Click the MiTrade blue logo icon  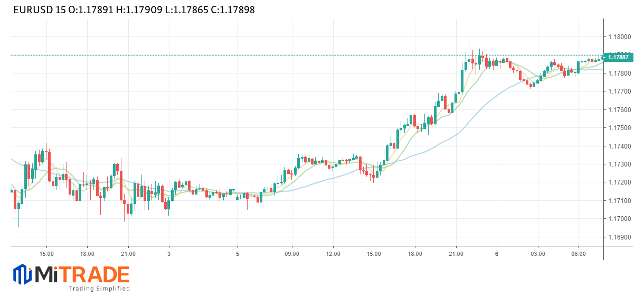point(22,275)
